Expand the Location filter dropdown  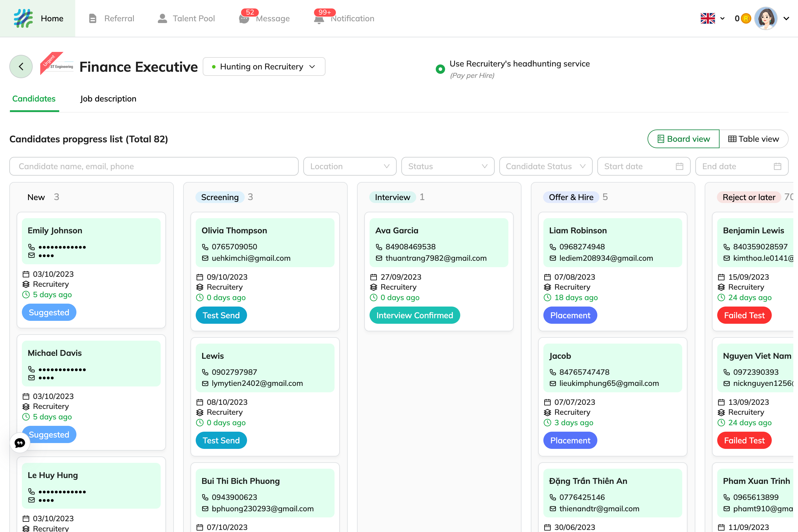click(x=349, y=166)
